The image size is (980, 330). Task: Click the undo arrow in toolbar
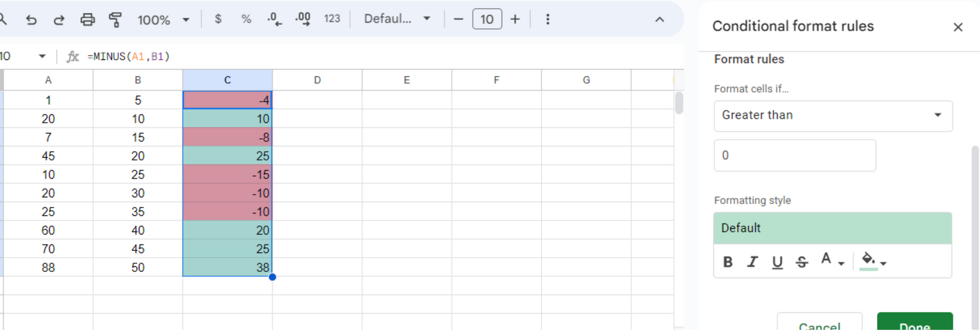[31, 20]
